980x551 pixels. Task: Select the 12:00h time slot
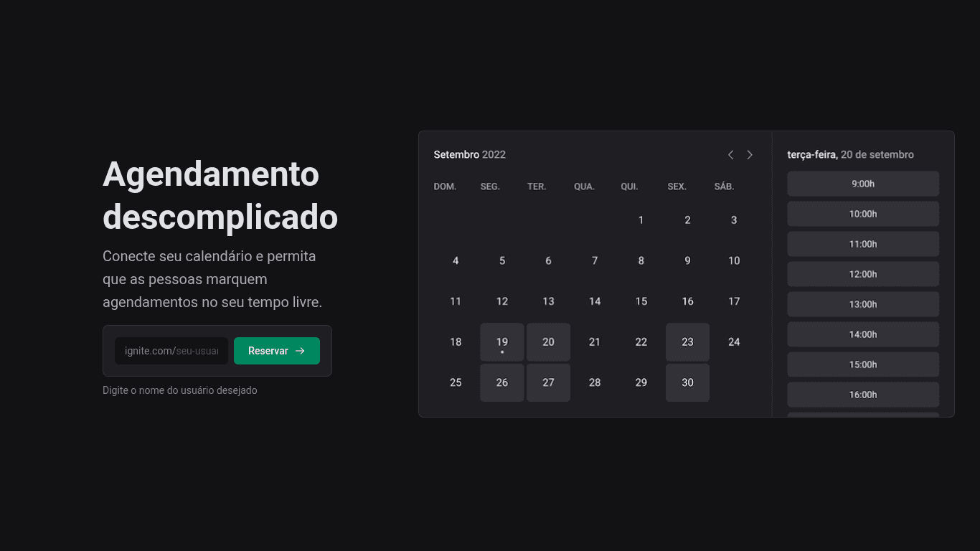[862, 274]
